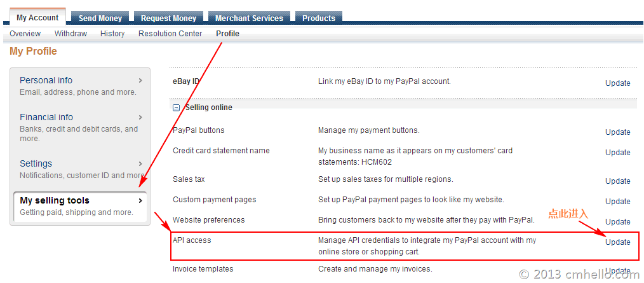Click Custom payment pages row label
The image size is (644, 283).
(214, 200)
